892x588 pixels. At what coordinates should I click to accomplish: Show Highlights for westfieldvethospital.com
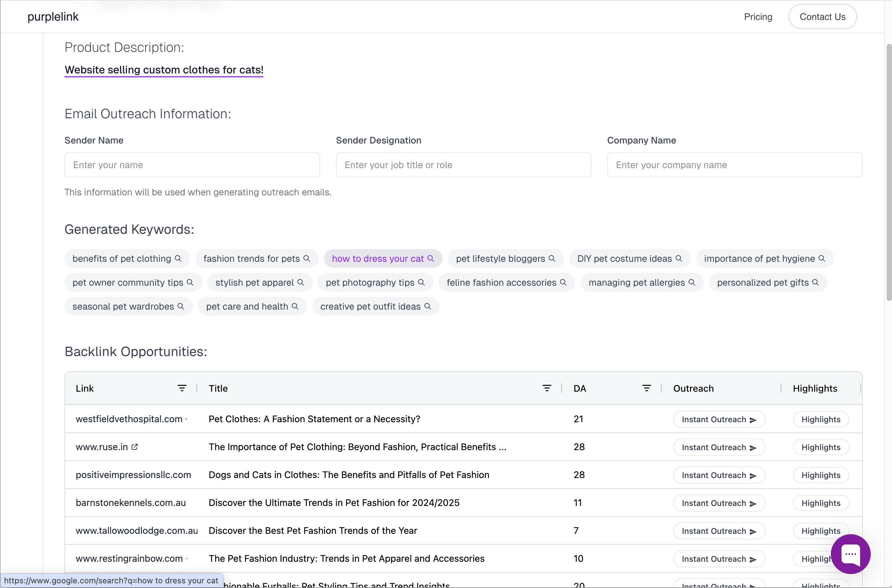coord(821,419)
